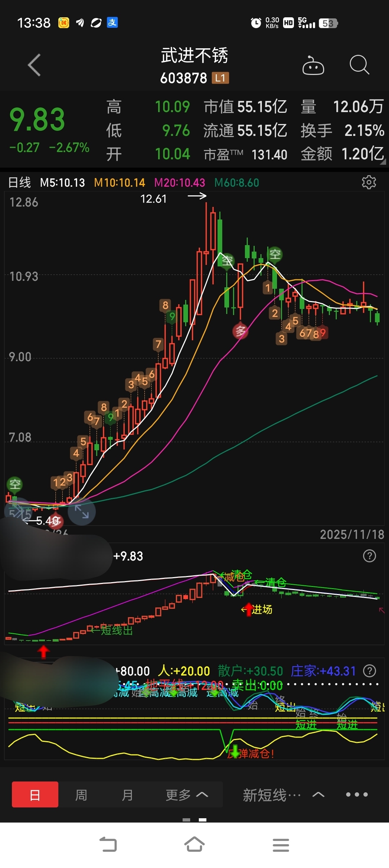Expand quote details corner triangle
This screenshot has height=868, width=389.
point(383,162)
